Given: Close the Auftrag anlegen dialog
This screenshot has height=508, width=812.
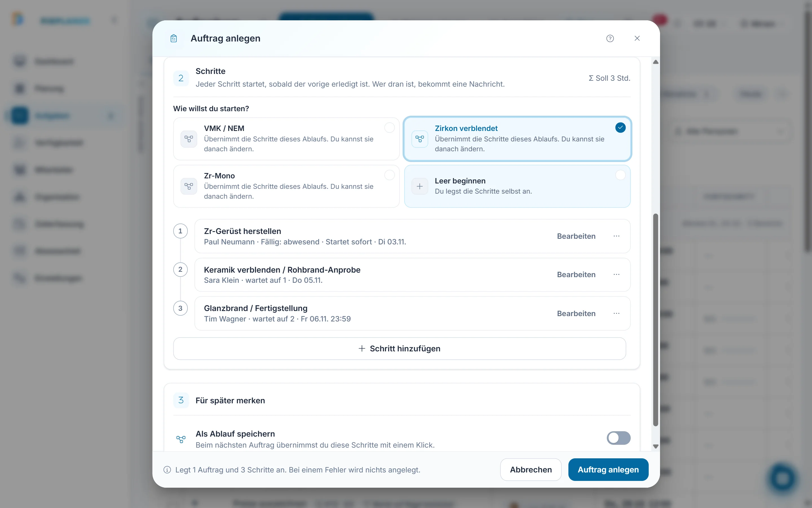Looking at the screenshot, I should coord(637,38).
